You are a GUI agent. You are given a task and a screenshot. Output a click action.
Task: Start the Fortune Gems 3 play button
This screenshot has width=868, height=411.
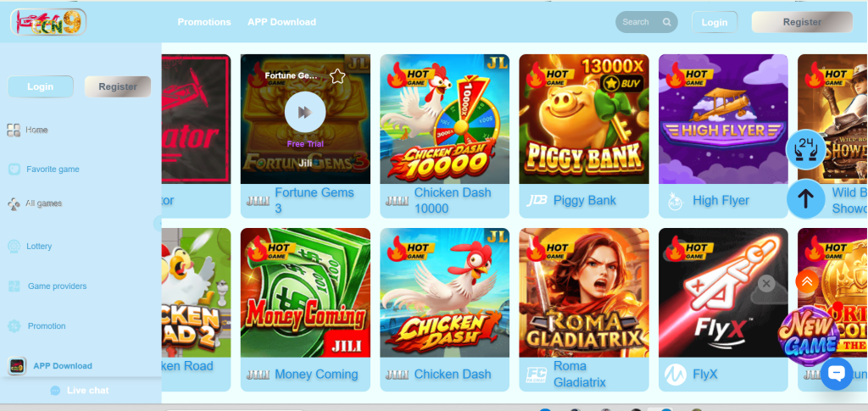tap(305, 113)
